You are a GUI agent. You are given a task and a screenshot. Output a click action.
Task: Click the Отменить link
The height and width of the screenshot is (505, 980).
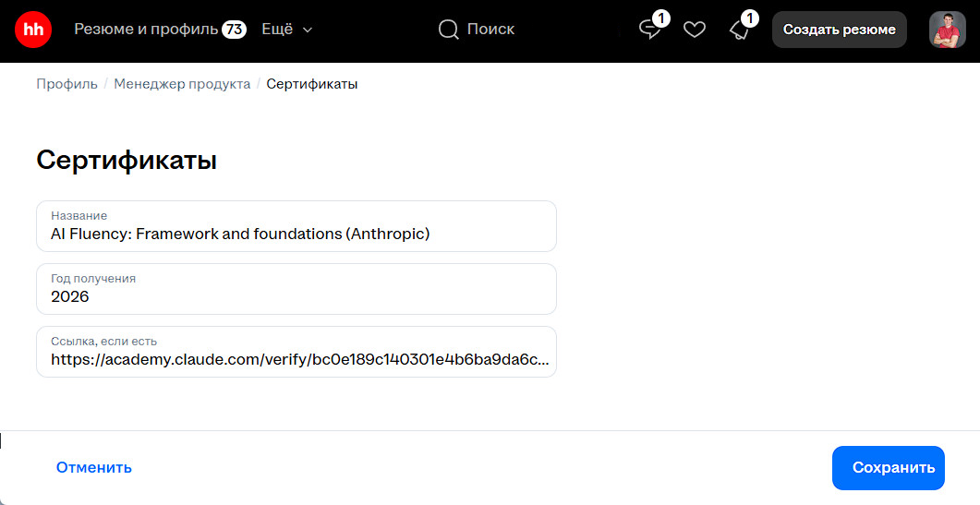click(93, 467)
